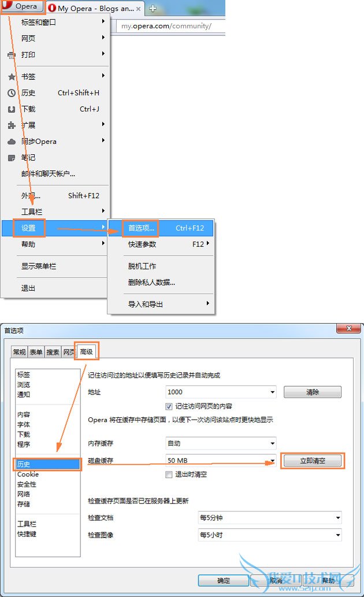The image size is (364, 597).
Task: Open the 检查文档 dropdown
Action: pos(270,518)
